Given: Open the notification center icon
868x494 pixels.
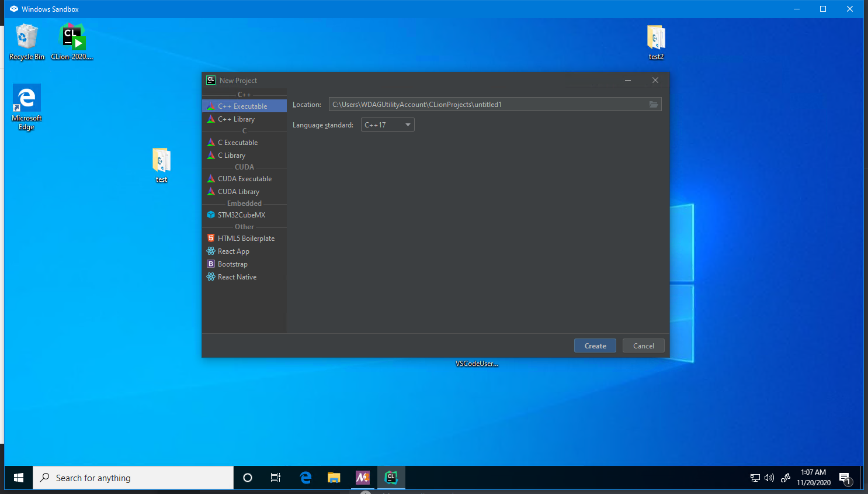Looking at the screenshot, I should tap(845, 478).
